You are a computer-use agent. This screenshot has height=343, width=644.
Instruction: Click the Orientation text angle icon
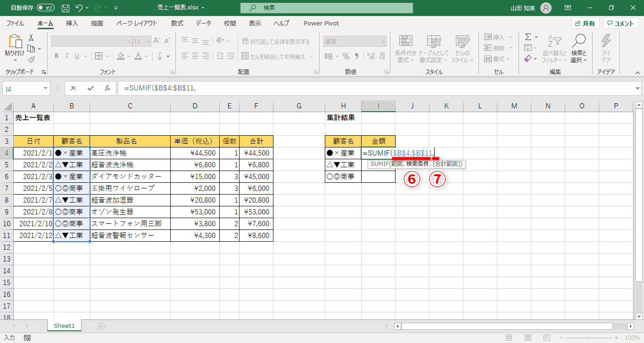pyautogui.click(x=221, y=41)
